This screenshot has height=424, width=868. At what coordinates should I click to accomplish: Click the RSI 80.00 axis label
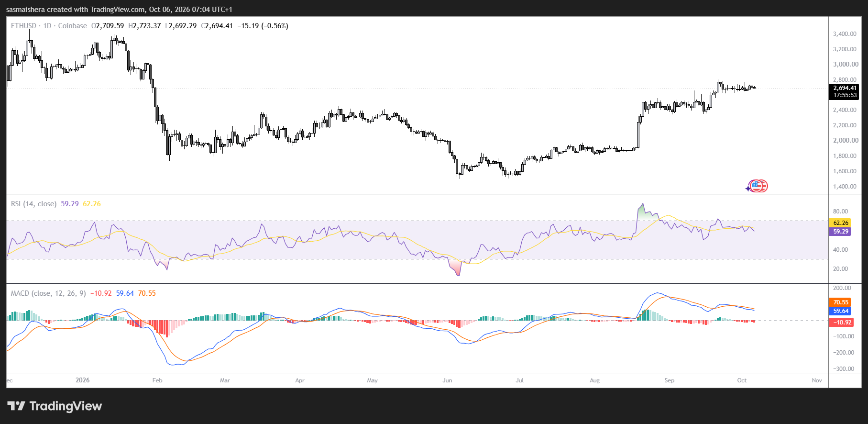840,212
